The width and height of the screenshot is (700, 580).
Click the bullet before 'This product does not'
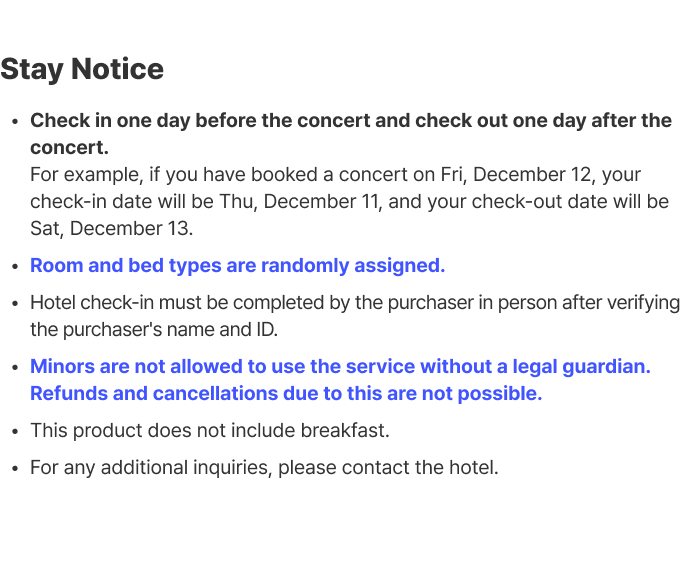[x=15, y=431]
